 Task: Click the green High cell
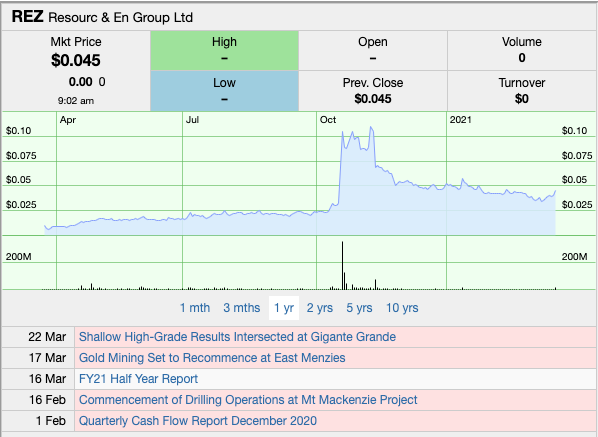[224, 51]
